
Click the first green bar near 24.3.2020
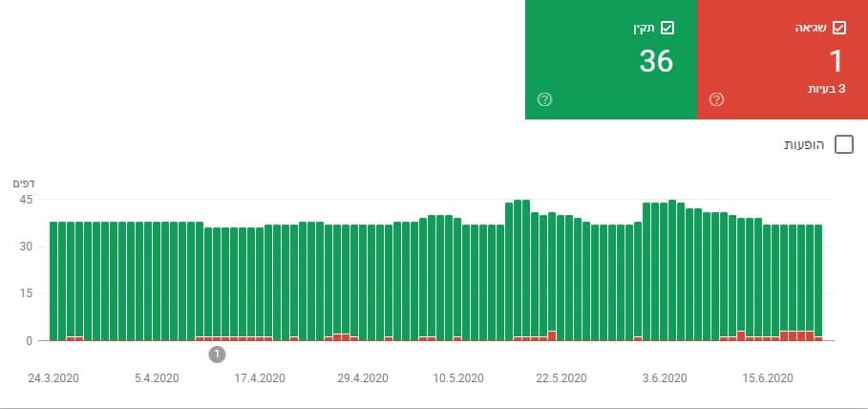[x=53, y=281]
